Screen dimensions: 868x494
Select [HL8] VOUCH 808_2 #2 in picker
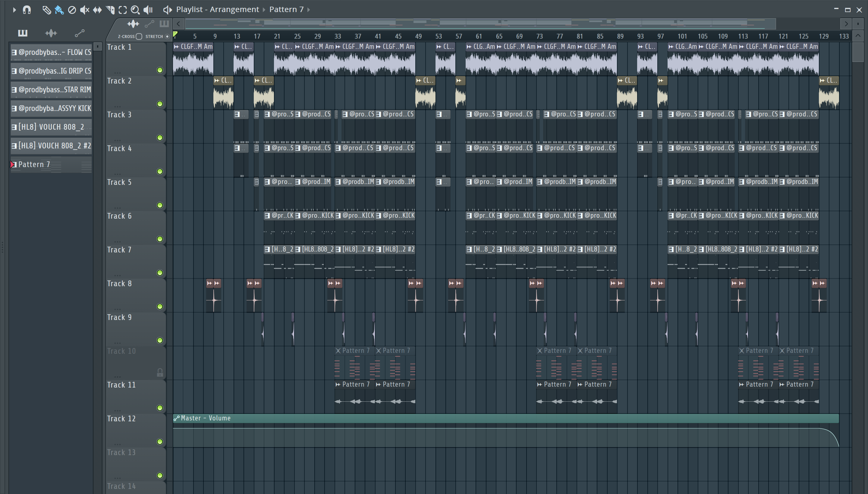(x=51, y=146)
